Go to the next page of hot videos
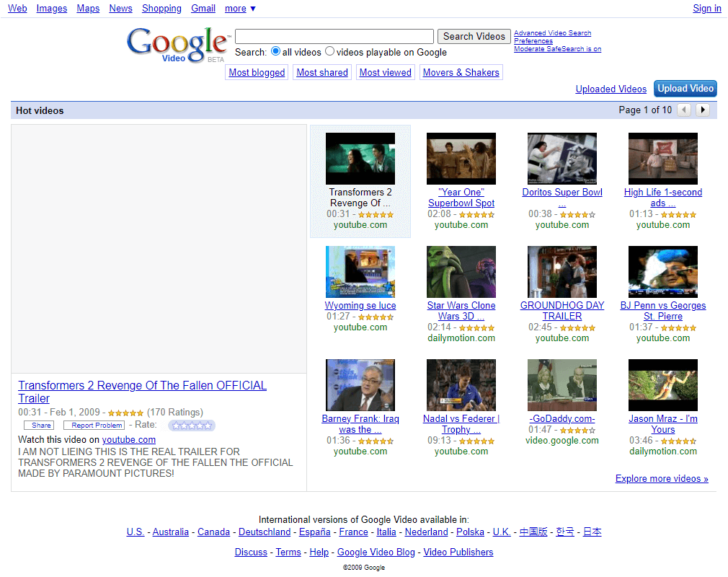Image resolution: width=728 pixels, height=577 pixels. tap(703, 110)
